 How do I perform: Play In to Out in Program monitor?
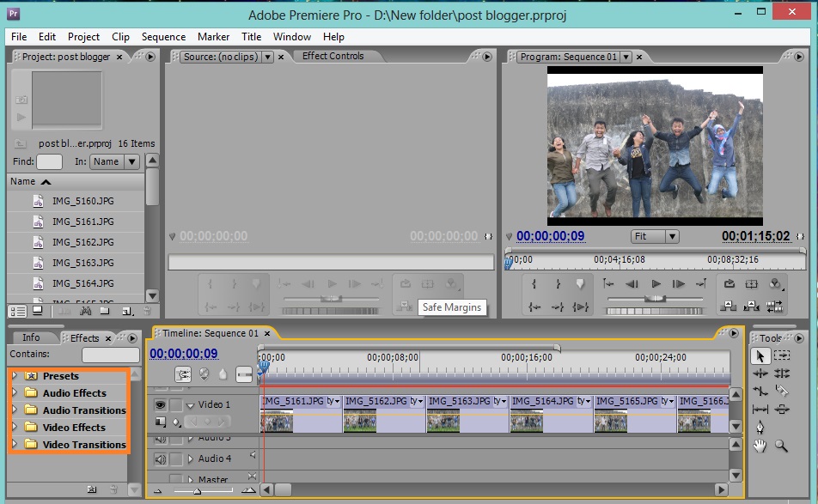tap(580, 307)
